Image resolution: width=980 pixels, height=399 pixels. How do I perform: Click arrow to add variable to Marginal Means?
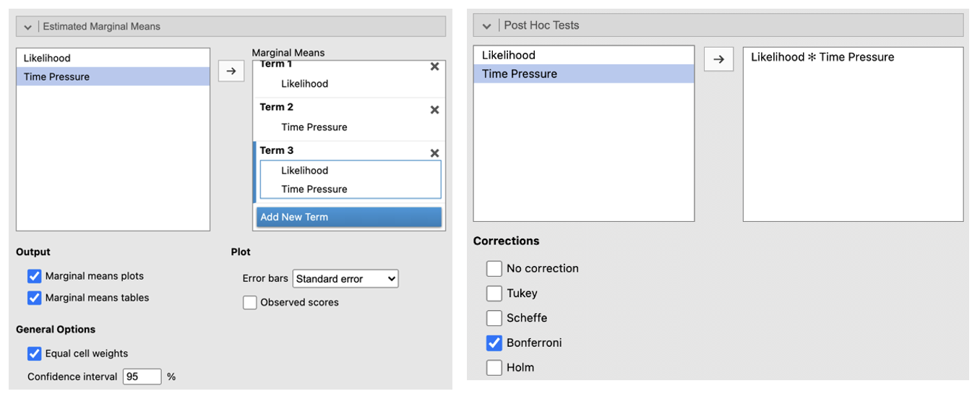[x=231, y=71]
